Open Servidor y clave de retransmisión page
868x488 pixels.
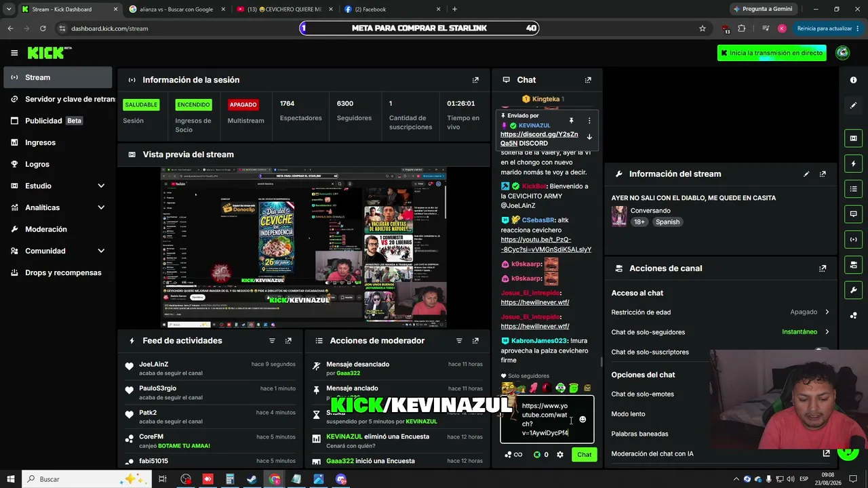(x=58, y=99)
